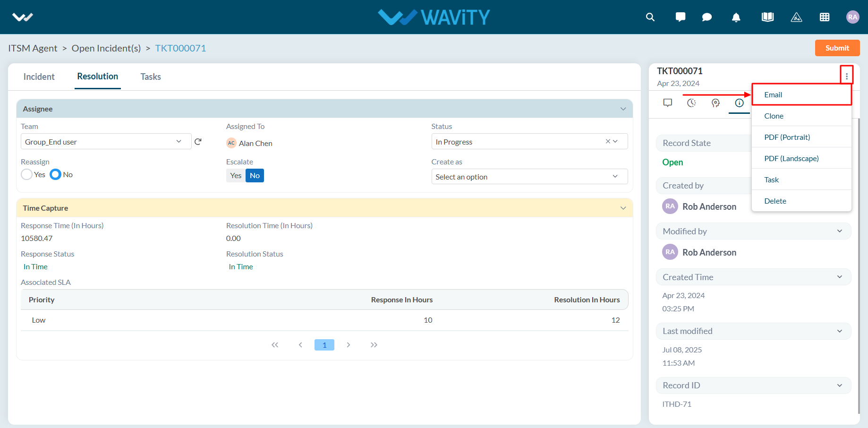
Task: Collapse the Created Time section
Action: click(840, 277)
